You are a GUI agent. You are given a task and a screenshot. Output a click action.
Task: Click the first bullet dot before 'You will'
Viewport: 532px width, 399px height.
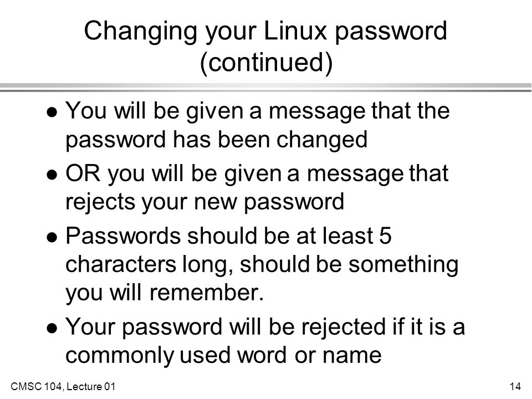[x=52, y=111]
